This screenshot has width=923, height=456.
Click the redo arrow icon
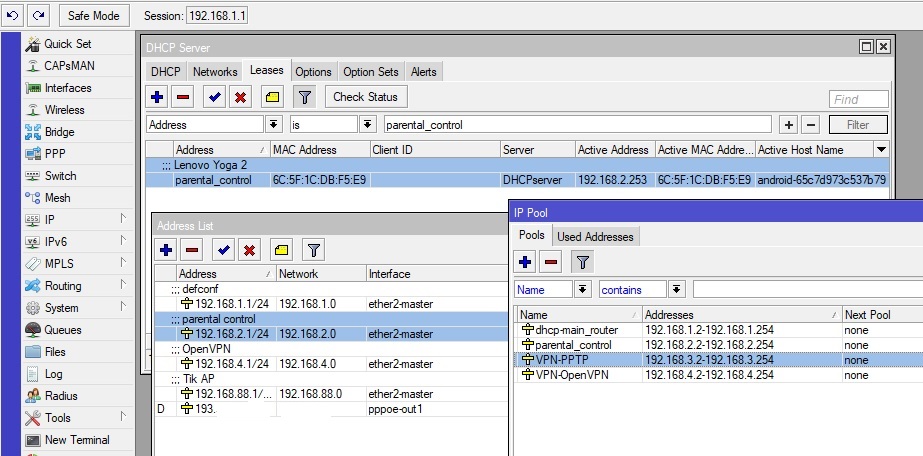(38, 15)
